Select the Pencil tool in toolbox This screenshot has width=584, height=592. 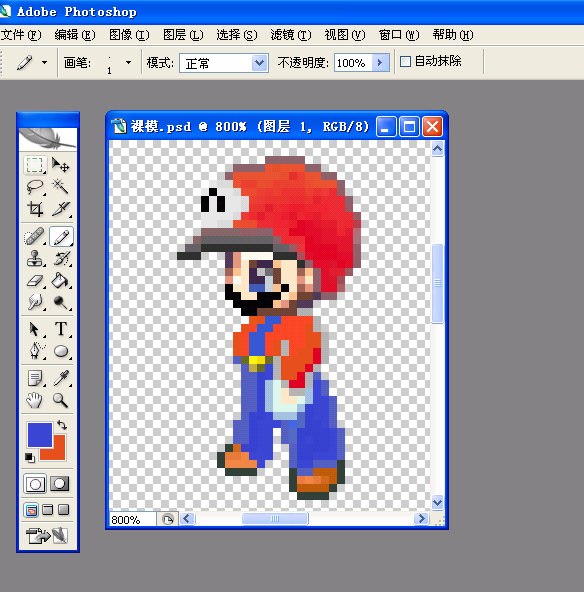[x=61, y=237]
